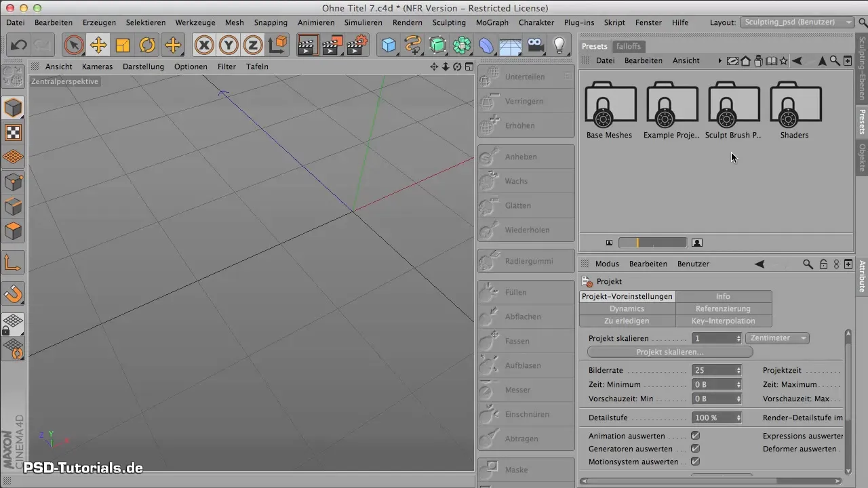
Task: Adjust the Vorschauzeit: Min stepper arrows
Action: (x=738, y=399)
